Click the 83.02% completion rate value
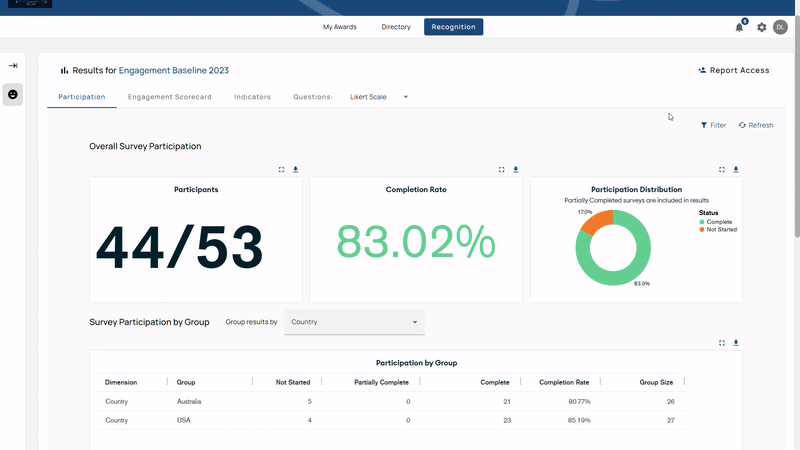 tap(416, 242)
